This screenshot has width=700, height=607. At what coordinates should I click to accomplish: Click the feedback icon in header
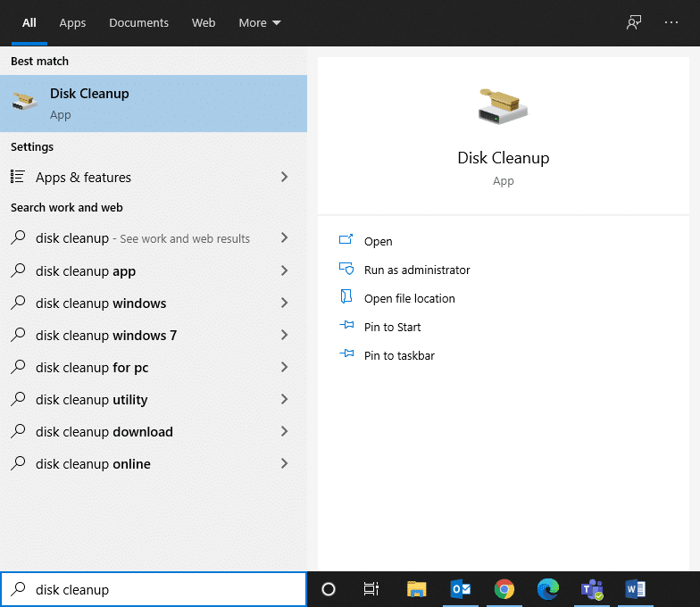click(x=634, y=23)
